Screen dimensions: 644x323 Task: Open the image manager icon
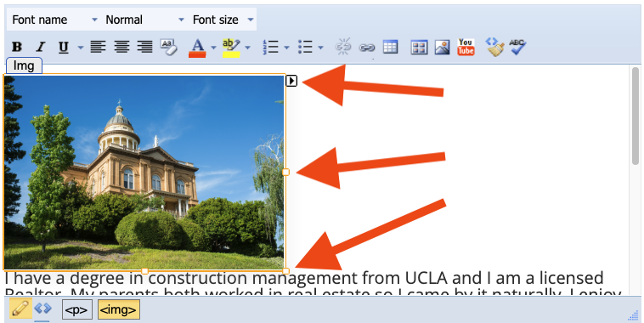[x=443, y=48]
